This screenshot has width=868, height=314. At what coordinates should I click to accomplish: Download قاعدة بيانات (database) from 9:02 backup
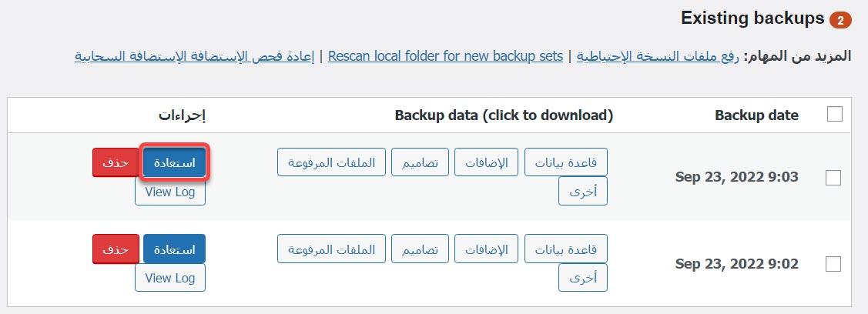[566, 249]
